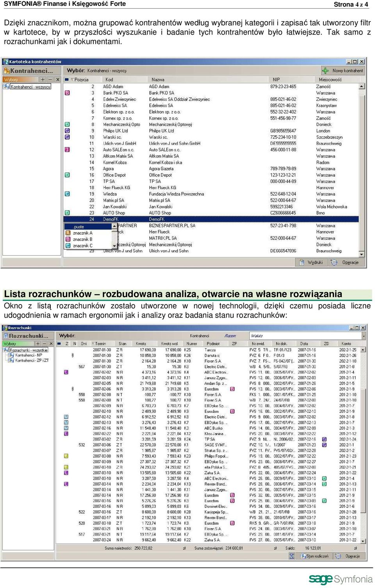The image size is (375, 588).
Task: Click the 'Kwota wal' column header
Action: point(169,344)
